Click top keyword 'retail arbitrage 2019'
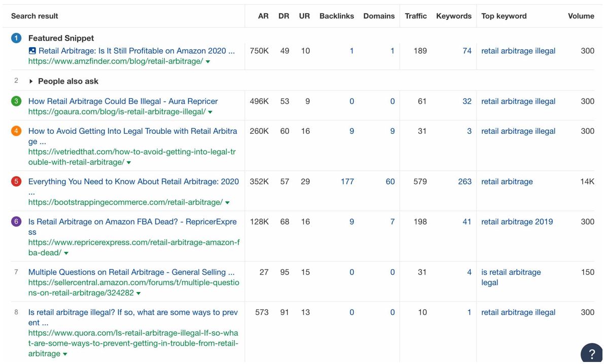This screenshot has height=364, width=604. [517, 222]
